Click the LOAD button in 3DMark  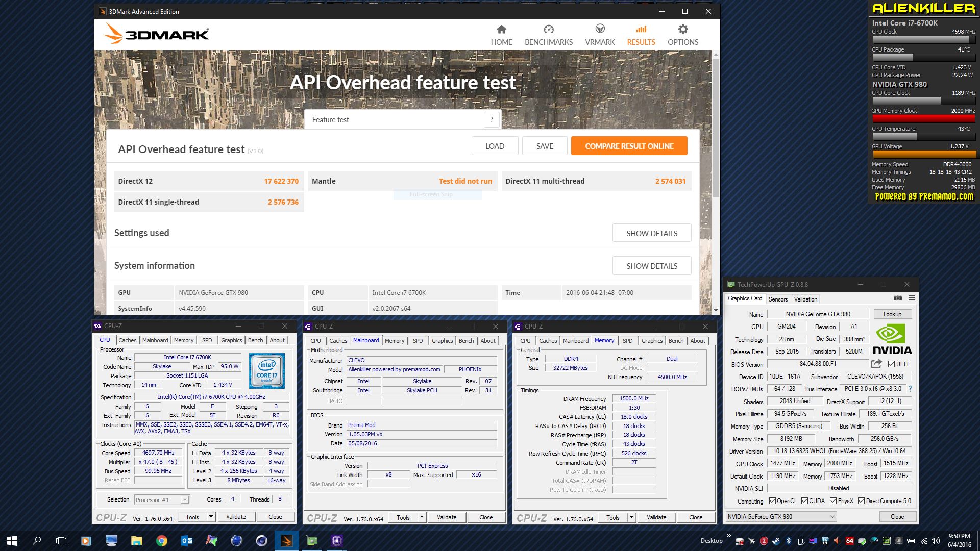[x=495, y=146]
